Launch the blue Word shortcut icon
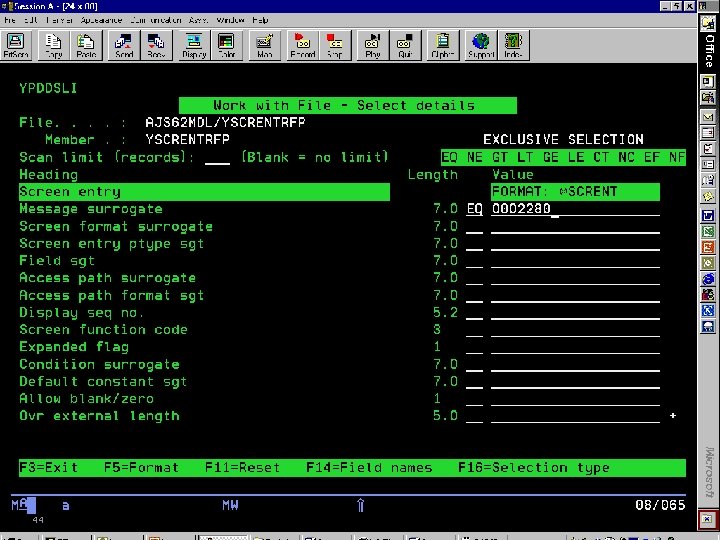The width and height of the screenshot is (720, 540). click(708, 215)
